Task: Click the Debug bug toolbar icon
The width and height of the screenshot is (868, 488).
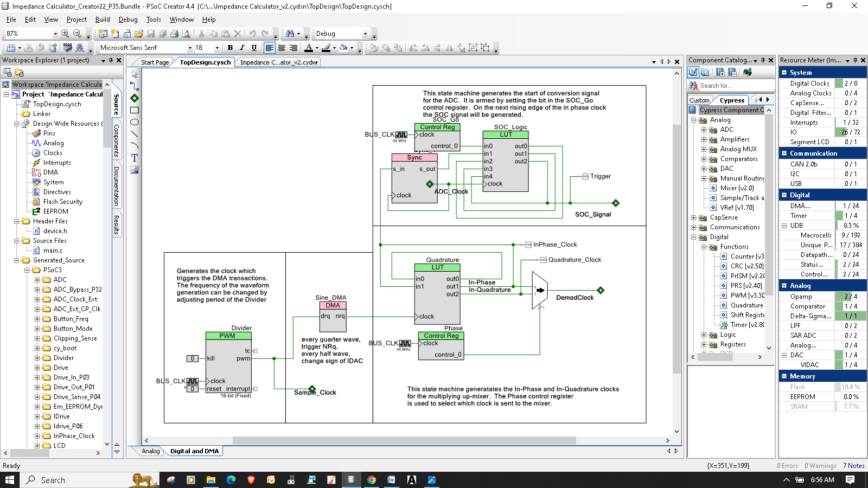Action: (x=80, y=48)
